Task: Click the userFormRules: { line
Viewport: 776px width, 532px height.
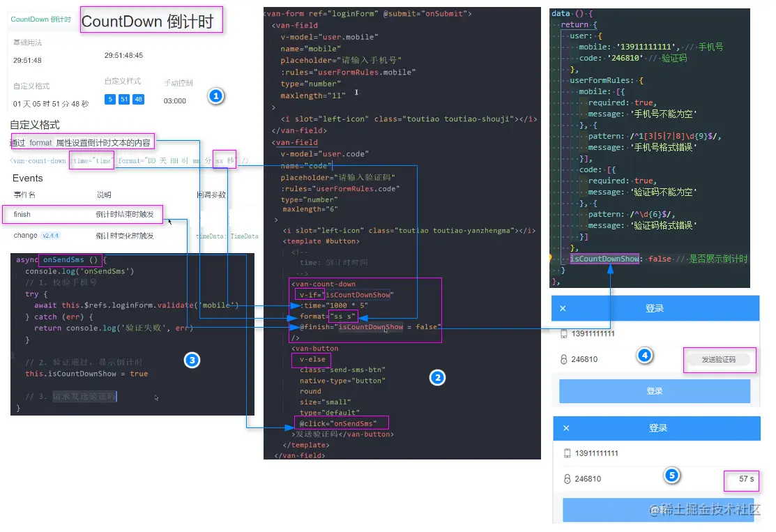Action: [607, 81]
